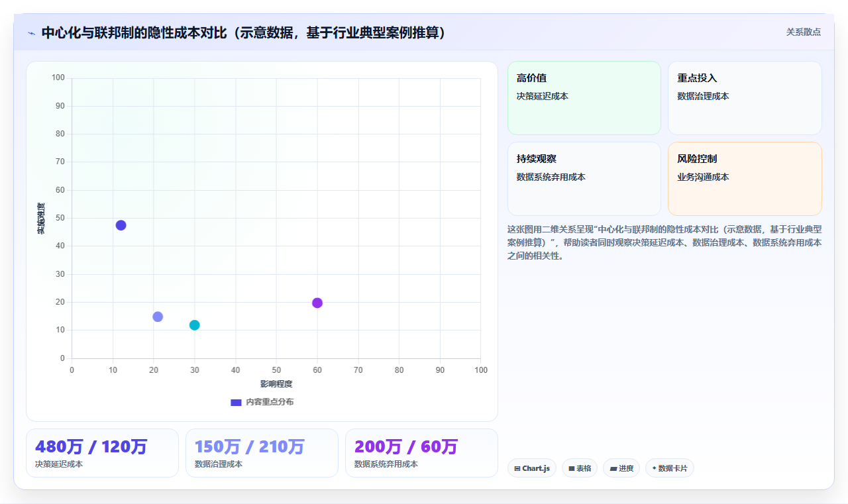Click the 业务沟通成本 text in 风险控制
848x504 pixels.
[x=703, y=177]
